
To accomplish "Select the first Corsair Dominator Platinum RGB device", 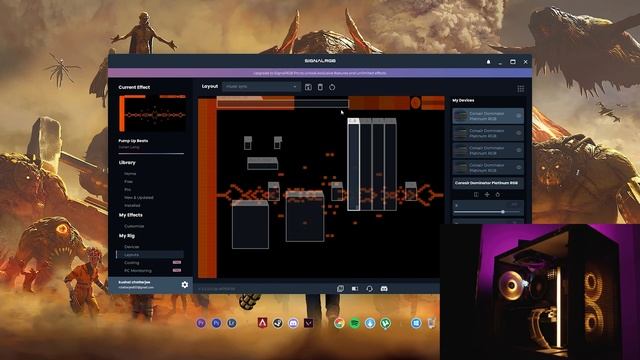I will click(488, 116).
